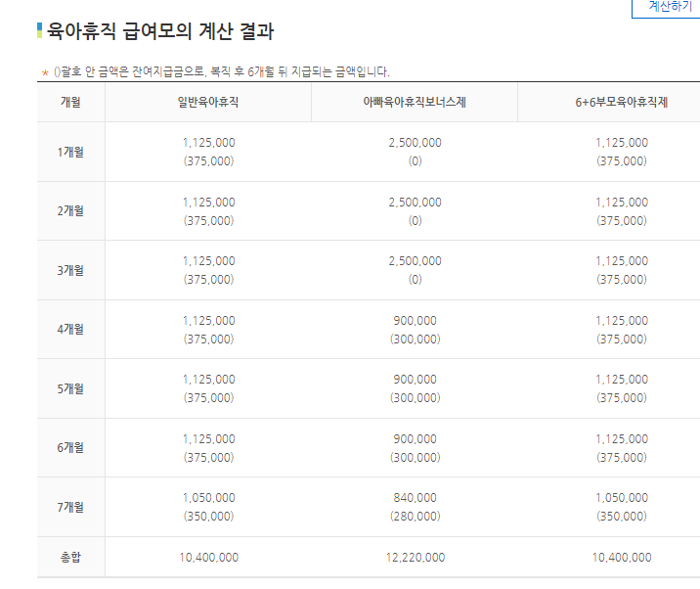700x589 pixels.
Task: Click 6+6부모육아휴직제 amount for 1개월
Action: coord(622,143)
